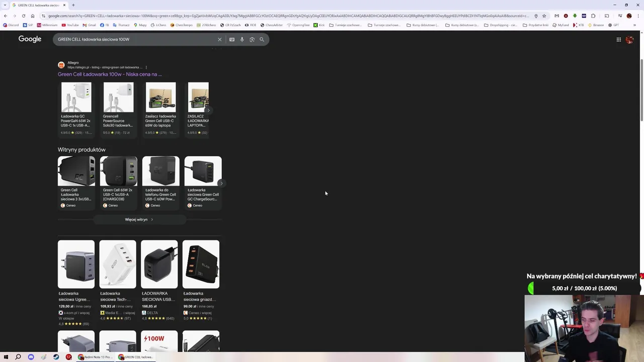
Task: Open Ładowarka sieciowa Ugreen product listing
Action: tap(76, 283)
